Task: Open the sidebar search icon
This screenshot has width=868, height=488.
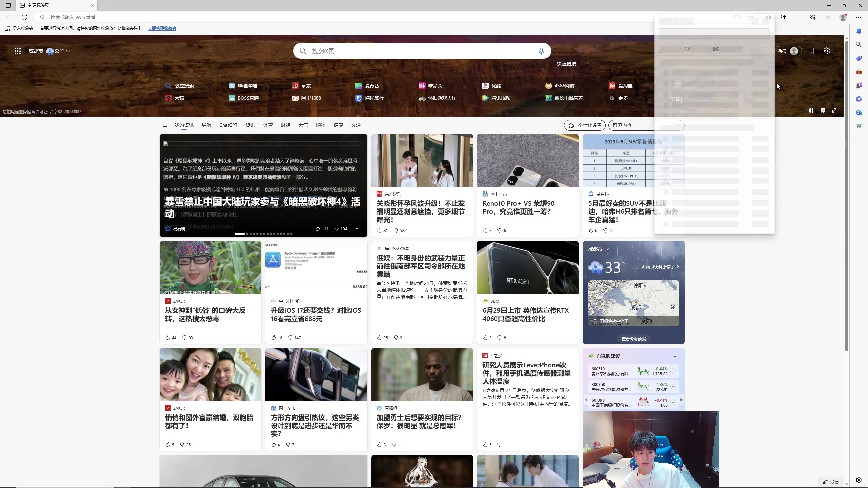Action: 859,45
